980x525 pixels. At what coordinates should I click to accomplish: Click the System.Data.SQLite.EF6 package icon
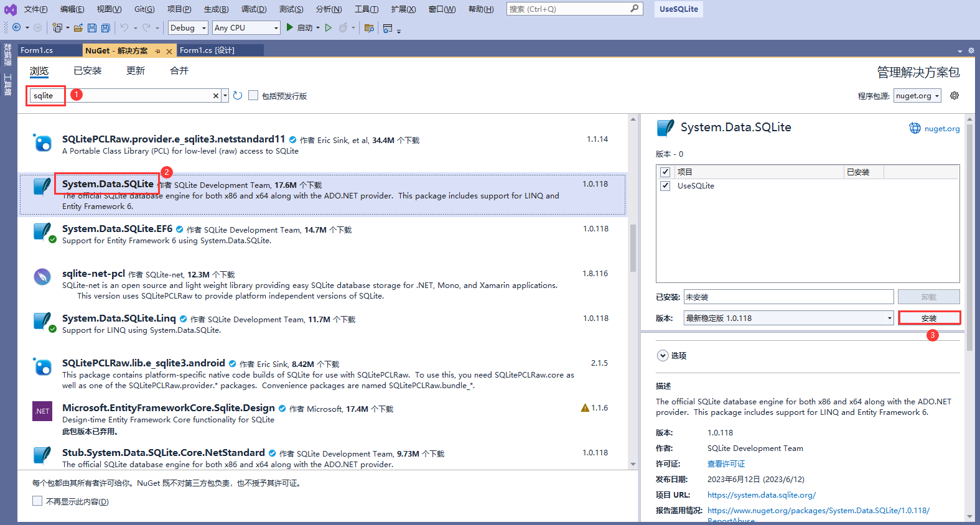pyautogui.click(x=43, y=232)
